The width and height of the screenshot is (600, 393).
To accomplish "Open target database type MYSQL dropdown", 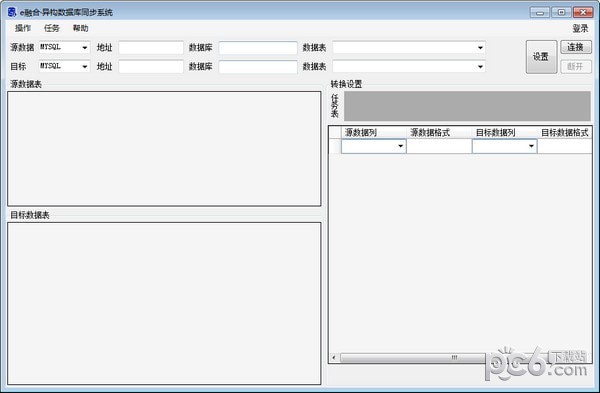I will pos(64,66).
